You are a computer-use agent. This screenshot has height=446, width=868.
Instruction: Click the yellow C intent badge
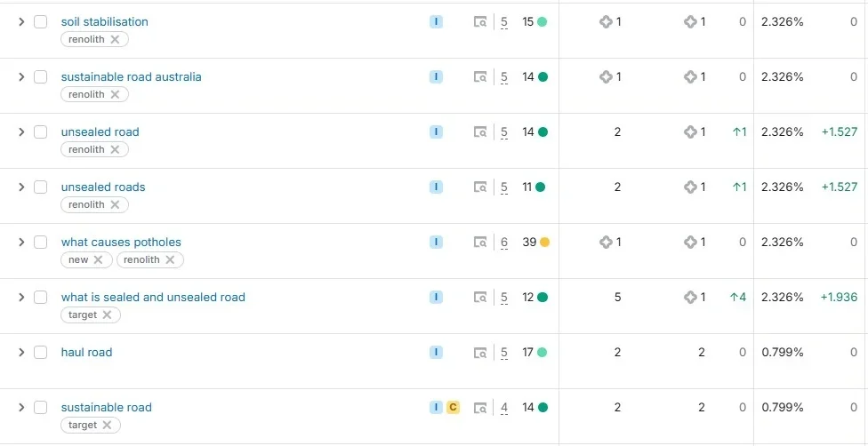453,408
